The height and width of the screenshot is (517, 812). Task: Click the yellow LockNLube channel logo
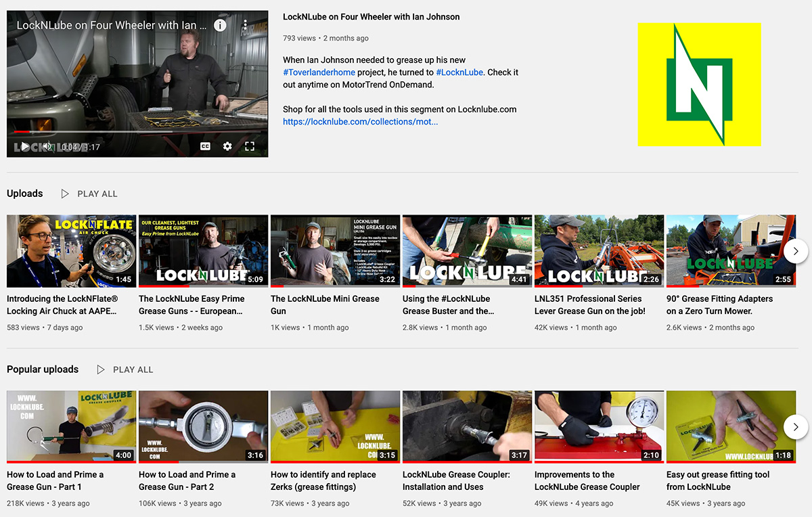click(x=699, y=85)
